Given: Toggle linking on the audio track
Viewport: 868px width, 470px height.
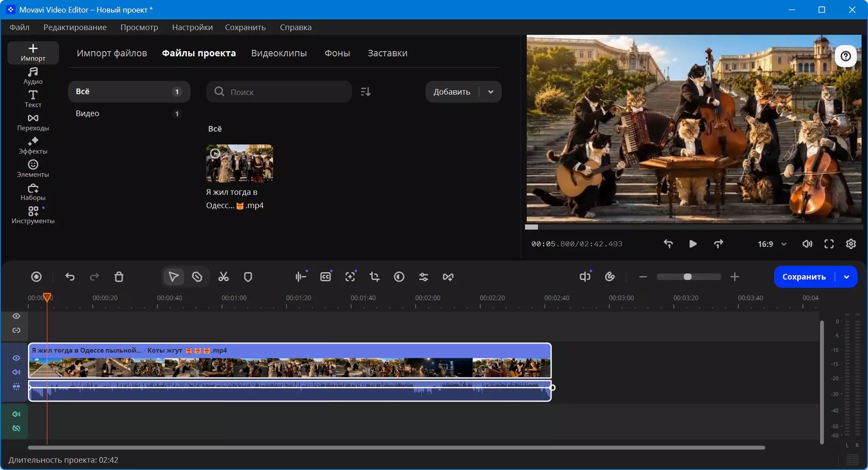Looking at the screenshot, I should (x=16, y=429).
